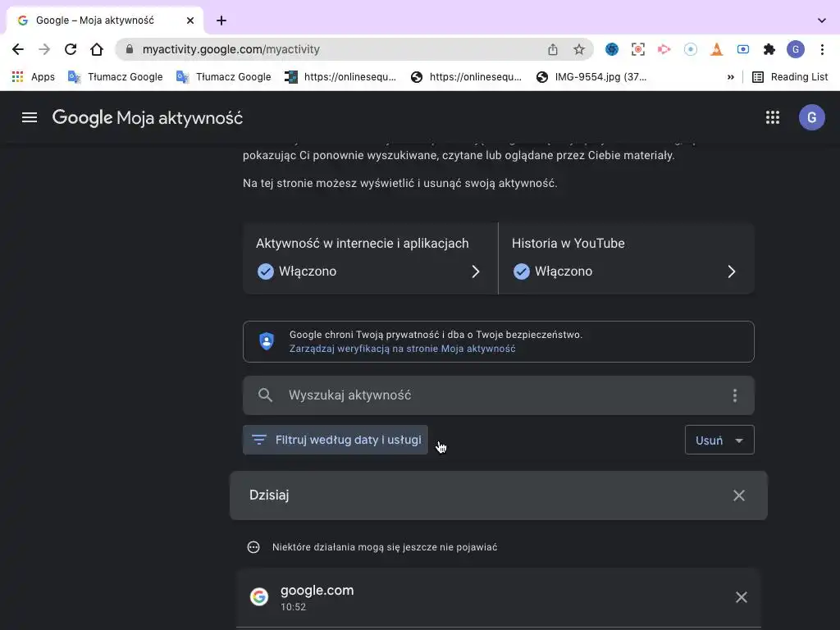The image size is (840, 630).
Task: Click the pending activity info icon
Action: tap(253, 547)
